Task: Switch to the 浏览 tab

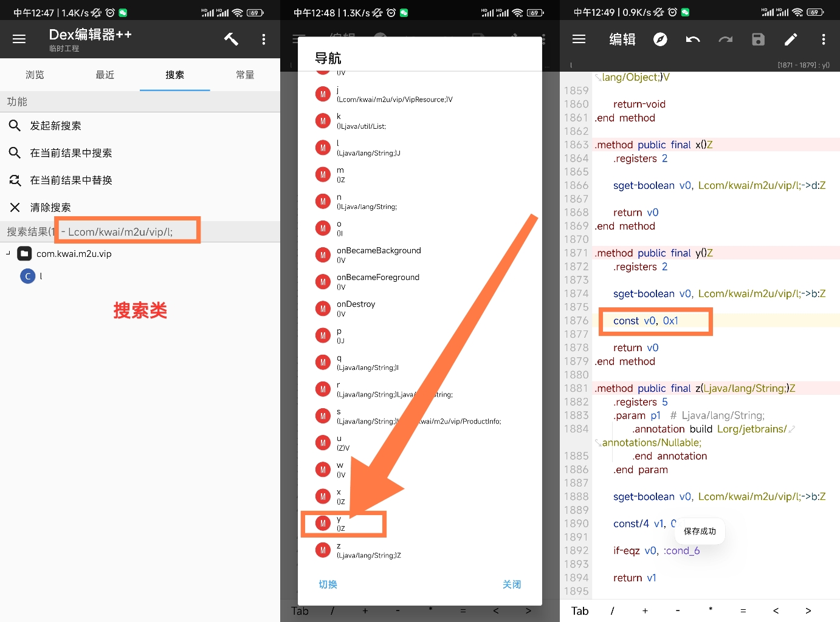Action: [x=35, y=75]
